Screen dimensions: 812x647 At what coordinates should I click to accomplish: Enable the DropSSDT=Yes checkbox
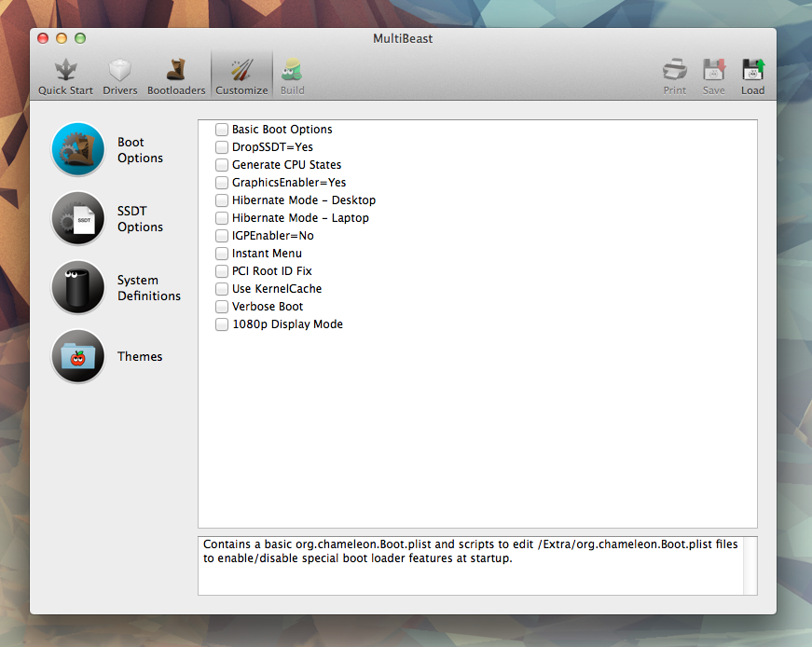[221, 147]
